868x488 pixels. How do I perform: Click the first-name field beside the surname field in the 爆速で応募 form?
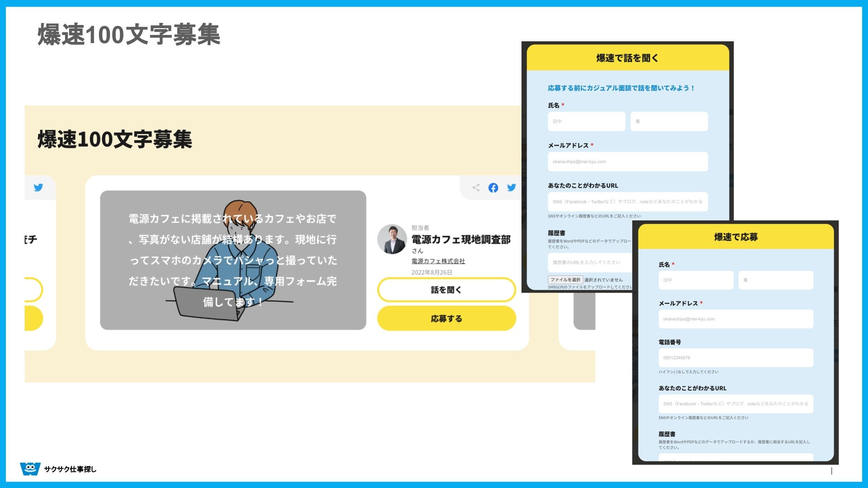click(776, 280)
